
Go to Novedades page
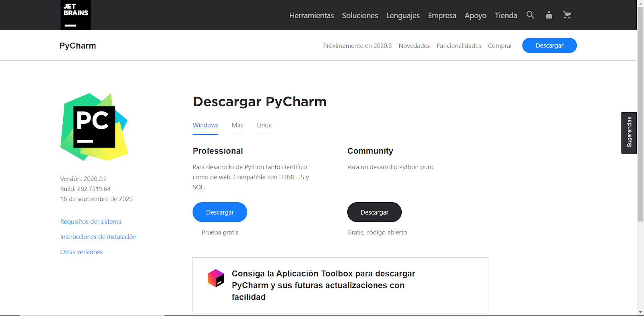414,46
